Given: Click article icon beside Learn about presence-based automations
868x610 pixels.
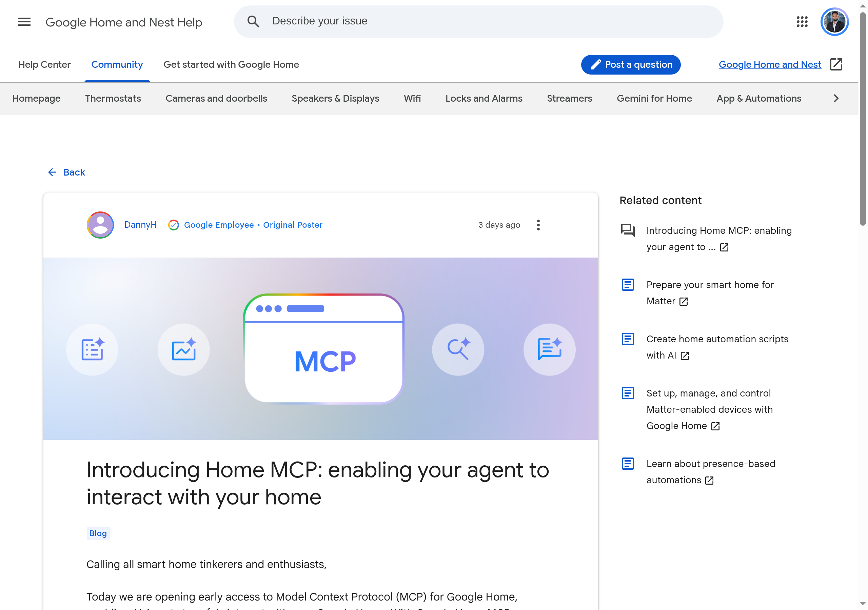Looking at the screenshot, I should tap(628, 463).
